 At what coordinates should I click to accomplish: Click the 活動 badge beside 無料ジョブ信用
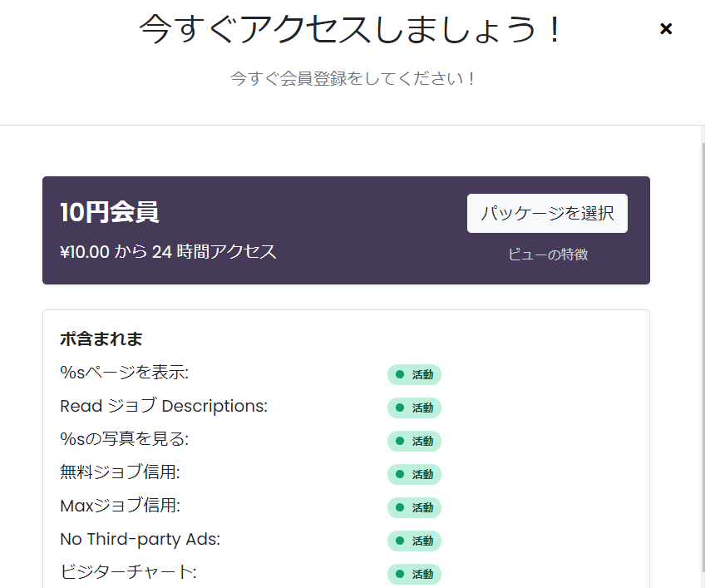[x=414, y=474]
